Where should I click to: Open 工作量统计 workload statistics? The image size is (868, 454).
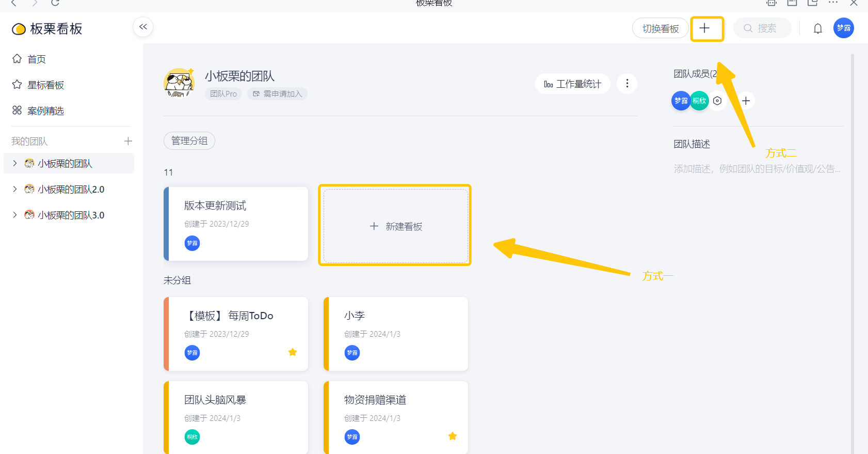tap(572, 84)
